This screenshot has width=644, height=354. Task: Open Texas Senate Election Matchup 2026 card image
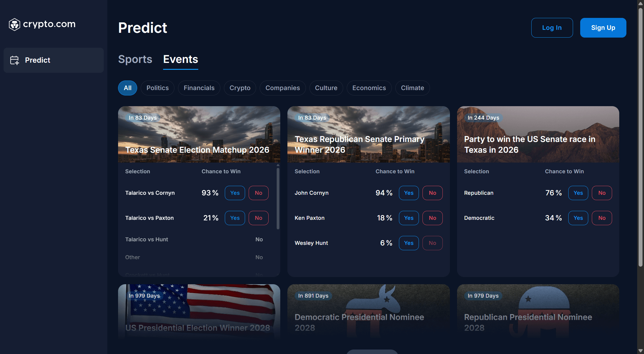[199, 134]
